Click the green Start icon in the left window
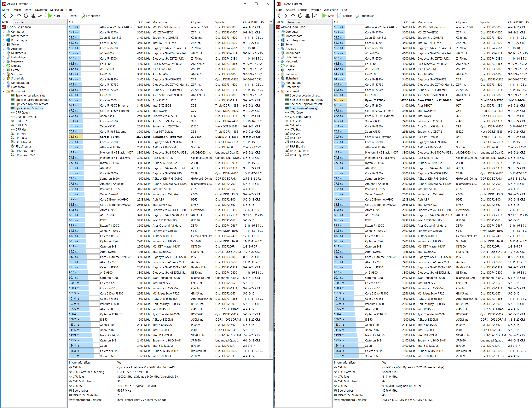The width and height of the screenshot is (532, 408). [x=50, y=16]
